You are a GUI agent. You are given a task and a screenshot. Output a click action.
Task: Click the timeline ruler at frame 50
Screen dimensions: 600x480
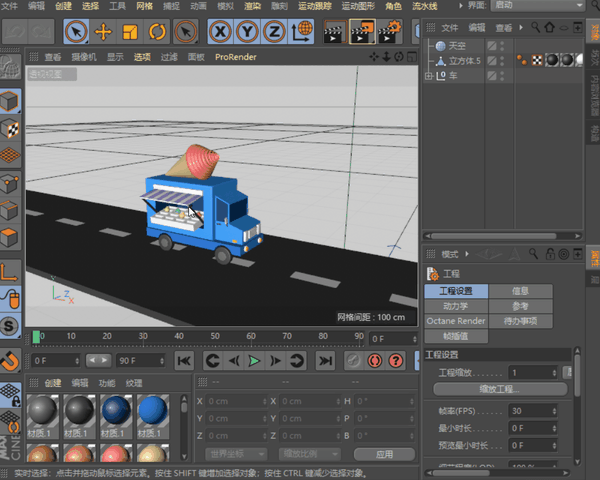click(215, 337)
